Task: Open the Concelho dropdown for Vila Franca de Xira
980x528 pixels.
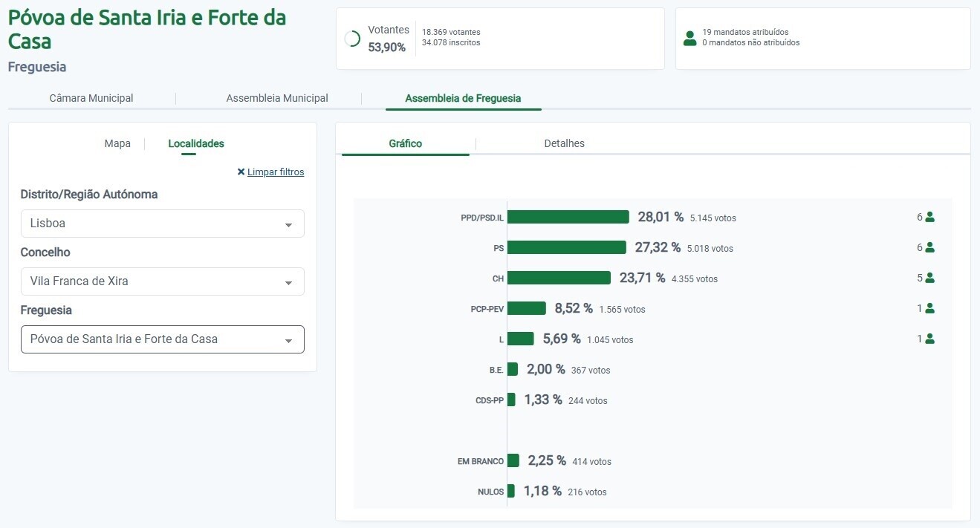Action: (162, 281)
